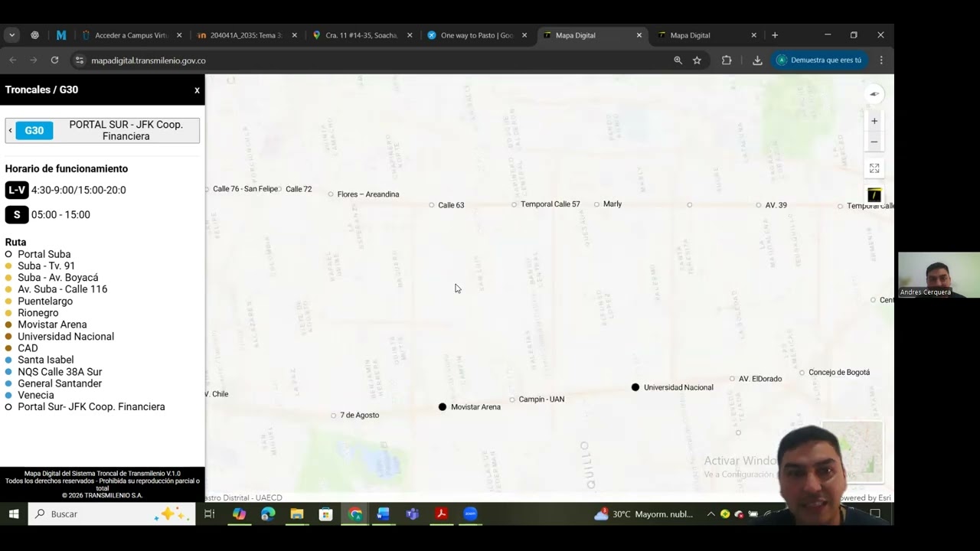Select Santa Isabel stop
The height and width of the screenshot is (551, 980).
click(x=46, y=360)
